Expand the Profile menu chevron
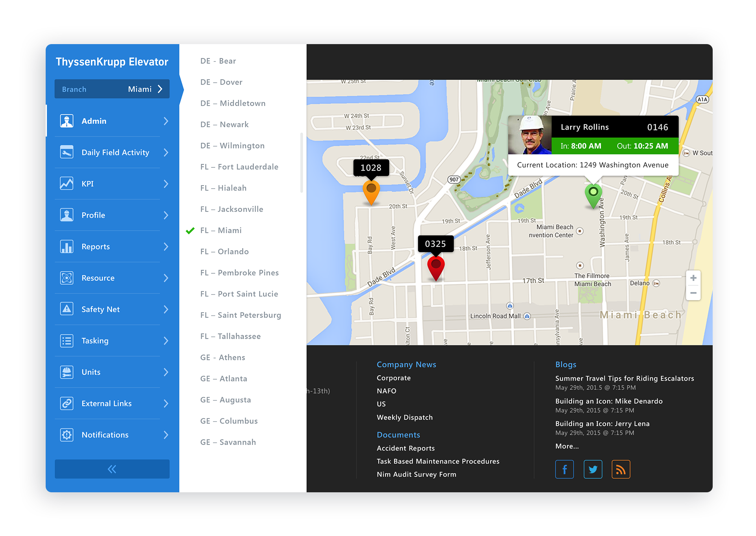 point(166,215)
